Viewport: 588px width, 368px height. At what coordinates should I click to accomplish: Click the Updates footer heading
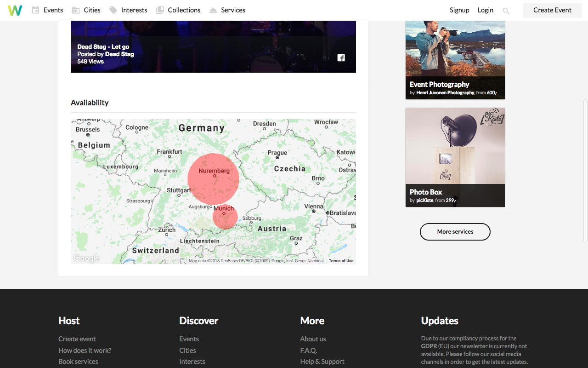click(x=440, y=321)
